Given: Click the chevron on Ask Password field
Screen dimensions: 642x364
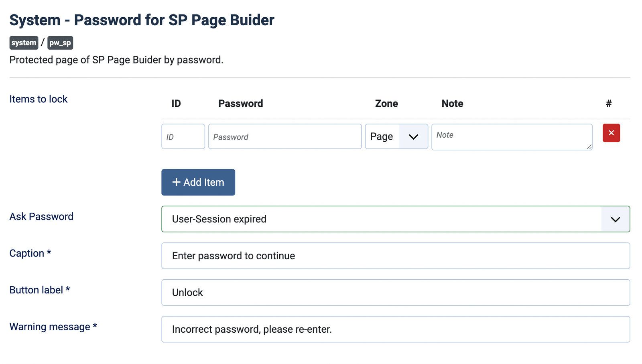Looking at the screenshot, I should (x=615, y=219).
